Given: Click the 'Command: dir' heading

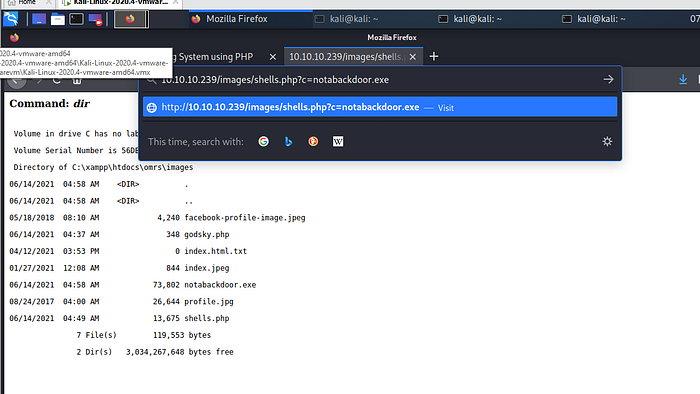Looking at the screenshot, I should [x=49, y=104].
